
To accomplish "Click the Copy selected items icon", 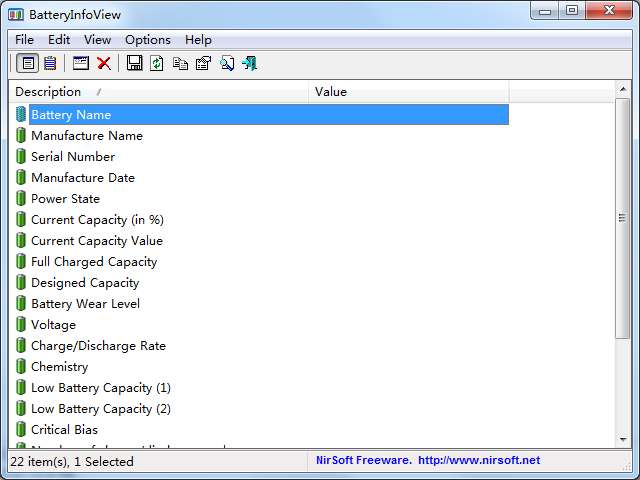I will coord(180,63).
